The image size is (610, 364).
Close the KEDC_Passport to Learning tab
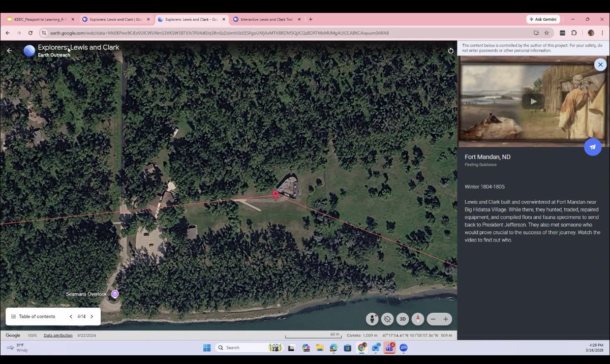point(73,19)
